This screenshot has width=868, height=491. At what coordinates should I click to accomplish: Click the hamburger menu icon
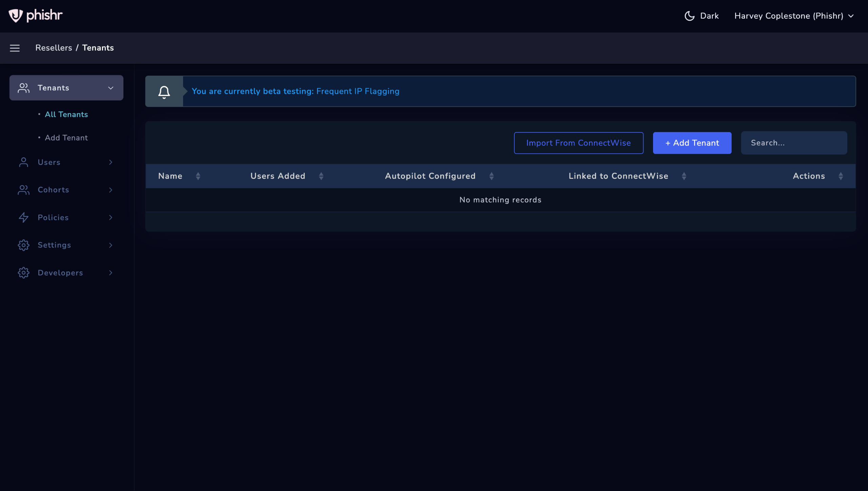click(15, 48)
